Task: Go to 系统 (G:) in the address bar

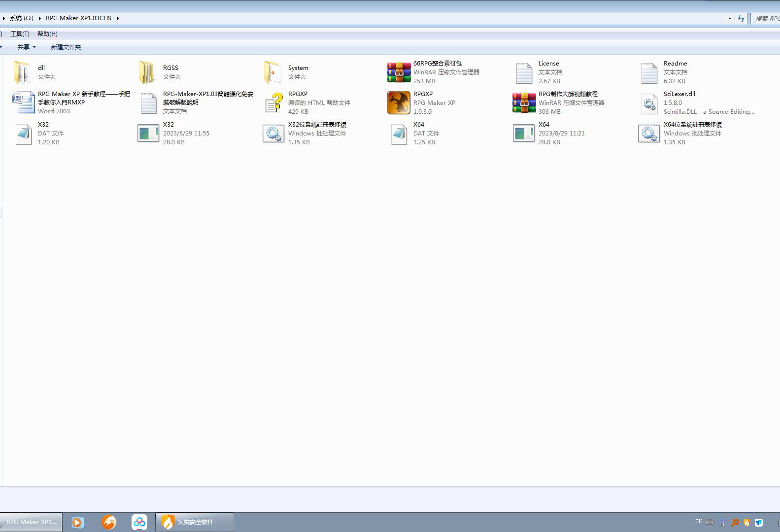Action: point(22,18)
